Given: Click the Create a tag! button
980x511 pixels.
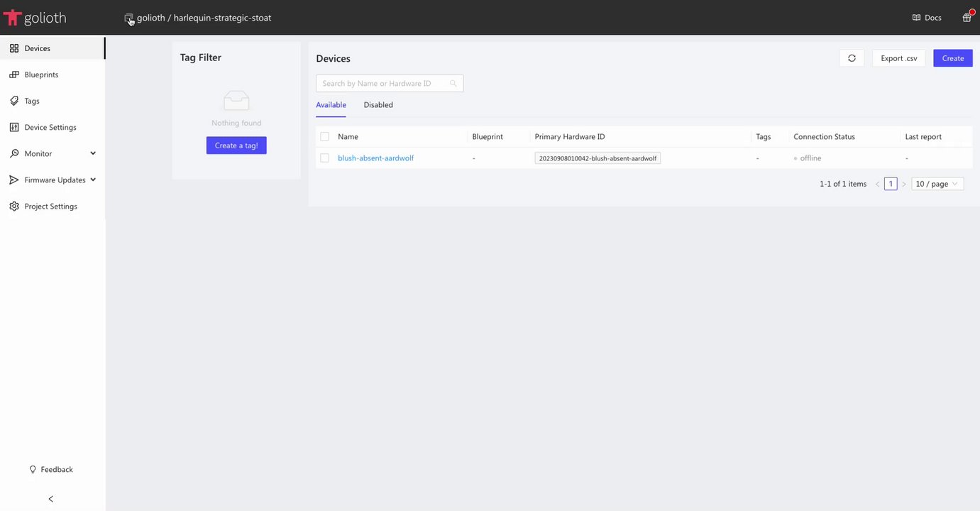Looking at the screenshot, I should click(x=236, y=145).
